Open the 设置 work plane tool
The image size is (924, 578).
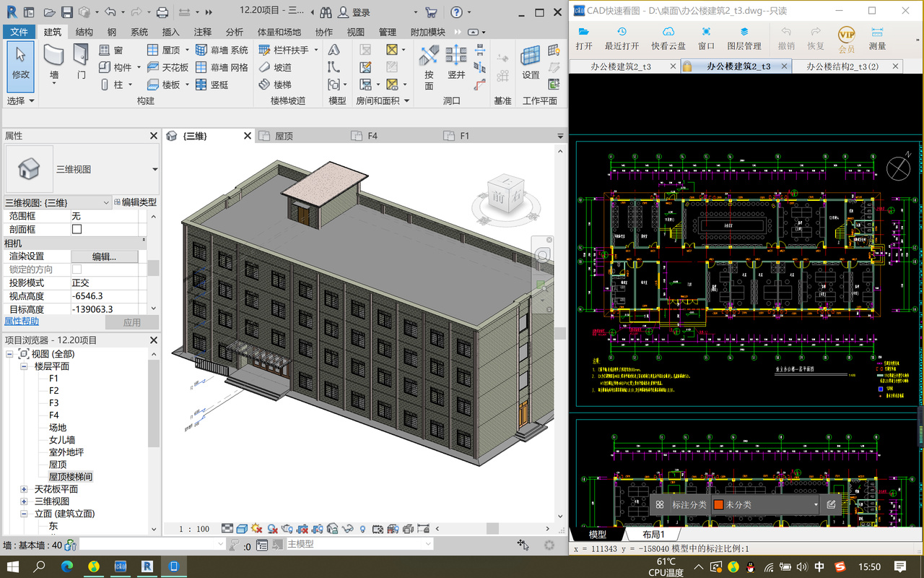pyautogui.click(x=531, y=64)
